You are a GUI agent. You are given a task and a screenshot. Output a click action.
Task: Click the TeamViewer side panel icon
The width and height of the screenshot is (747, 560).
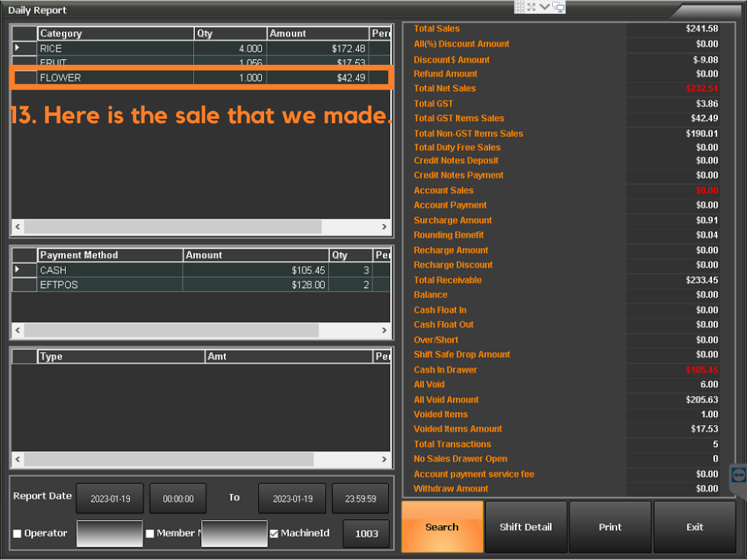tap(738, 474)
